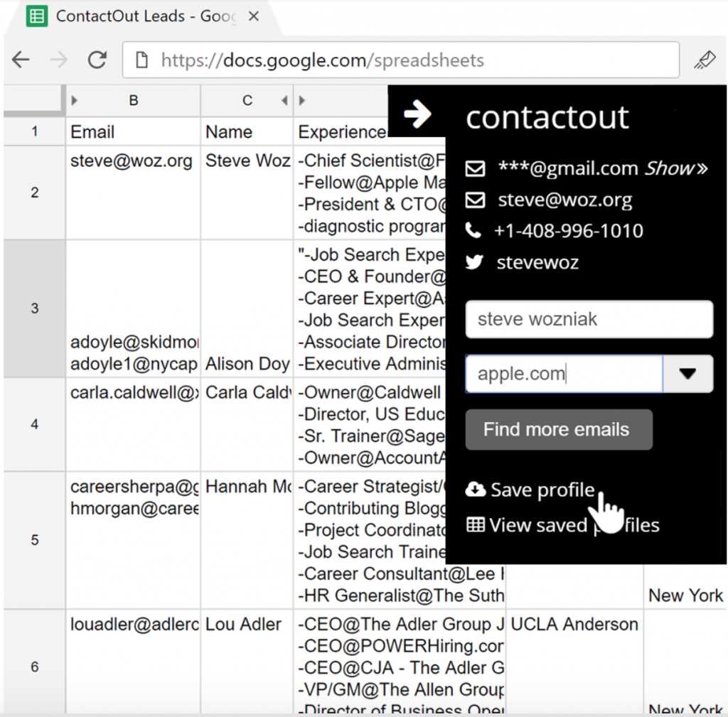Screen dimensions: 728x717
Task: Select the -Owner@Caldwell experience cell
Action: coord(370,424)
